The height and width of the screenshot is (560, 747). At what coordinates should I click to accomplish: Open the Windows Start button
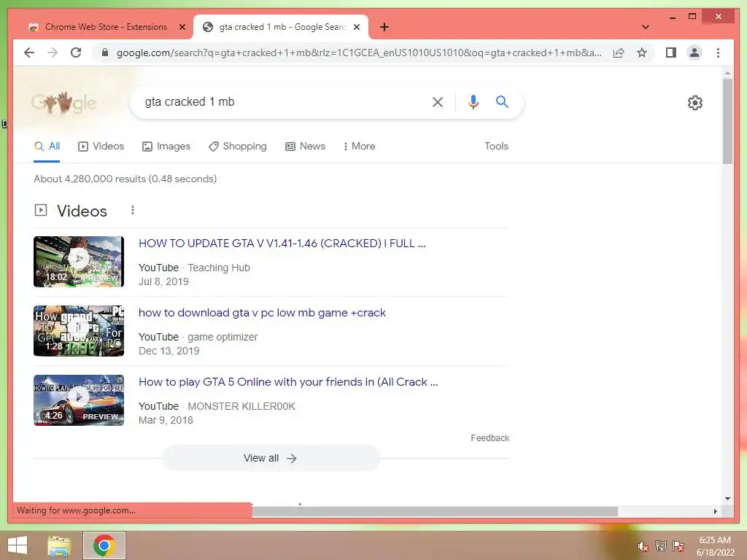[18, 545]
